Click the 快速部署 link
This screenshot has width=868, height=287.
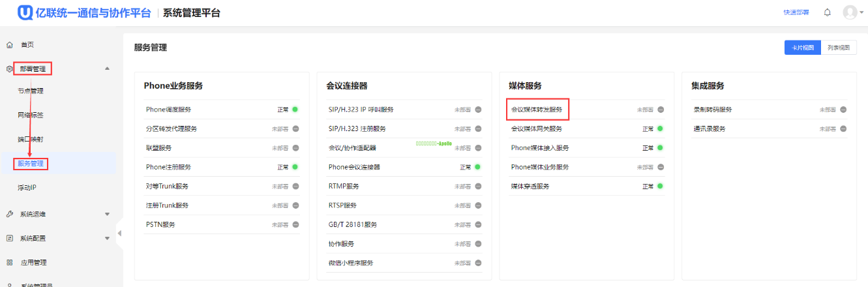(796, 12)
